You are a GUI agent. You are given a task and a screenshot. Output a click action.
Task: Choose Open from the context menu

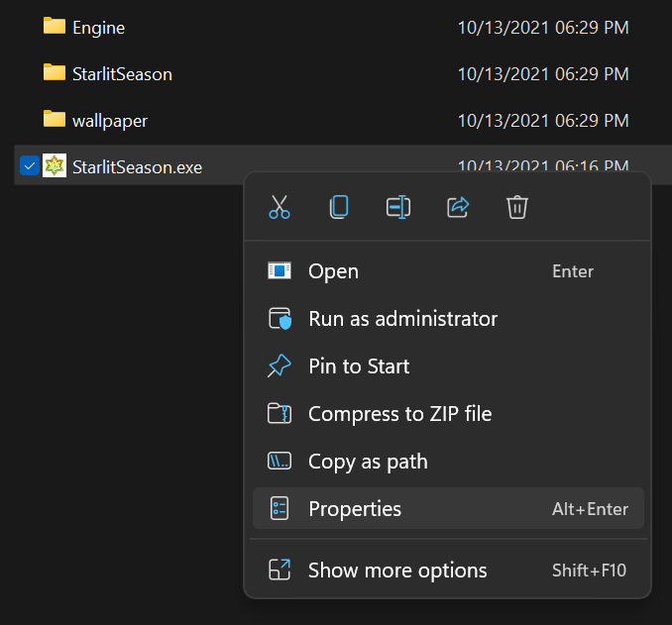[333, 271]
